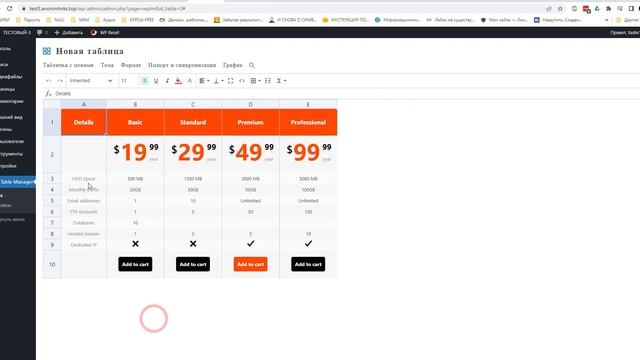
Task: Open horizontal text alignment dropdown
Action: [x=204, y=81]
